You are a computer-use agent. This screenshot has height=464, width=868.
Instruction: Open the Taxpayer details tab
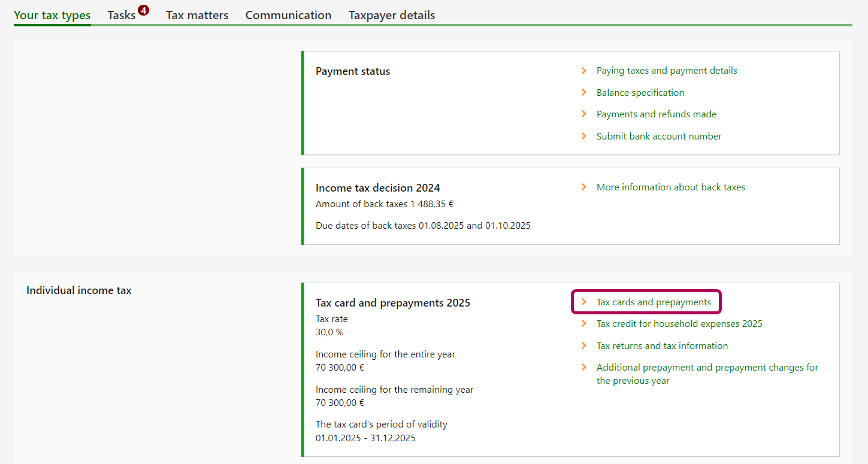392,16
